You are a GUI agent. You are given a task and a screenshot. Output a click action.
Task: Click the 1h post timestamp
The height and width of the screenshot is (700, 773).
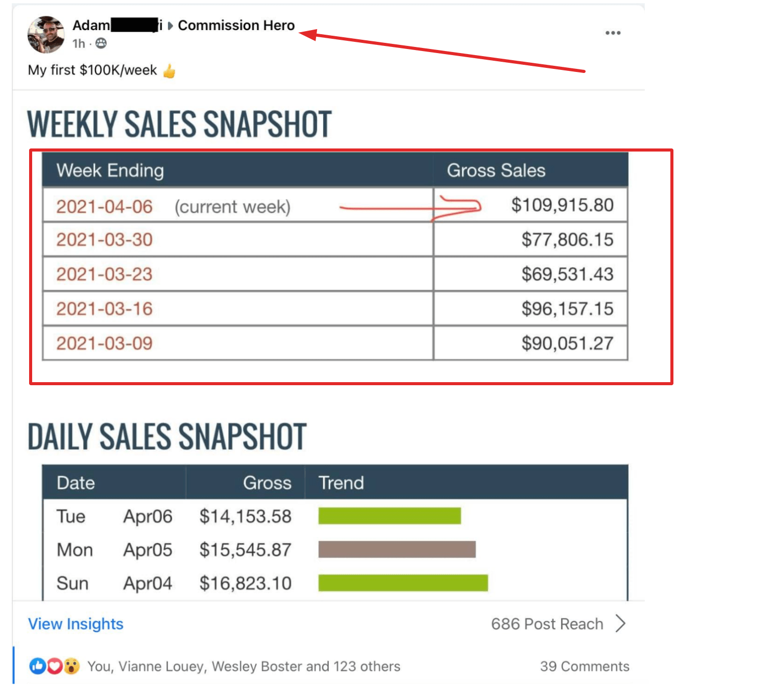(x=79, y=43)
